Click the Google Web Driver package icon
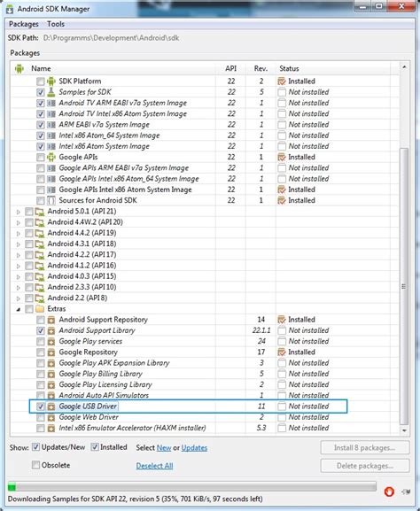The height and width of the screenshot is (511, 420). coord(51,417)
